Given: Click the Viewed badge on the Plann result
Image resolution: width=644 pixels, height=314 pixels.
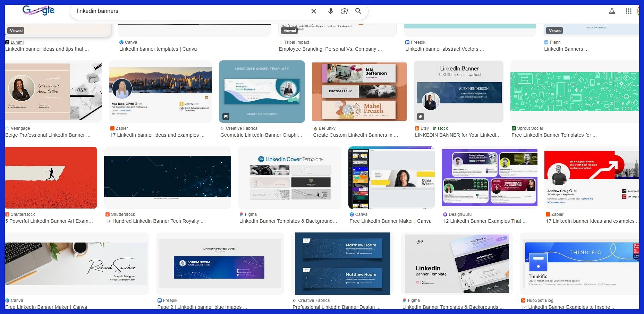Looking at the screenshot, I should (x=554, y=31).
